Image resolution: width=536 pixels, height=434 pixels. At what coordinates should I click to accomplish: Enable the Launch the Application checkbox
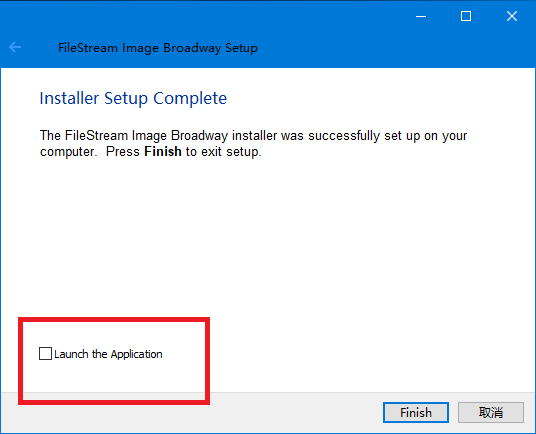(45, 354)
